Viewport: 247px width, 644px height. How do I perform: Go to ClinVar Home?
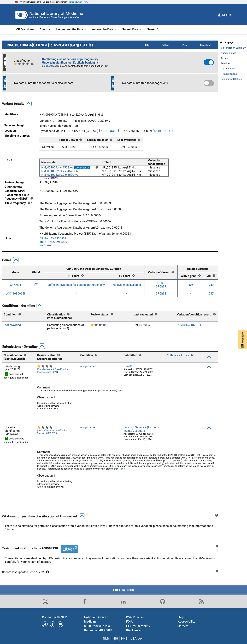(x=25, y=30)
